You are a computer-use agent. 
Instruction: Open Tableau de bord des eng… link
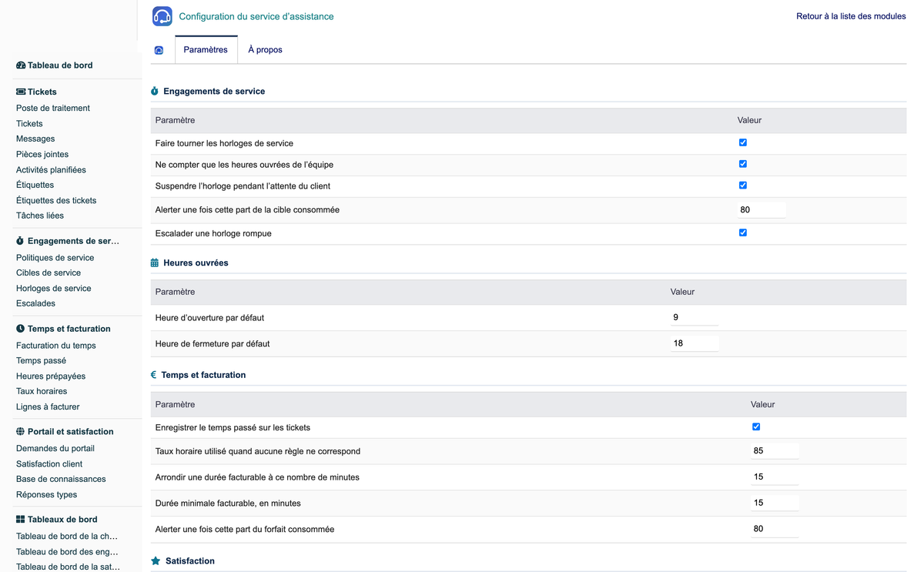point(67,552)
